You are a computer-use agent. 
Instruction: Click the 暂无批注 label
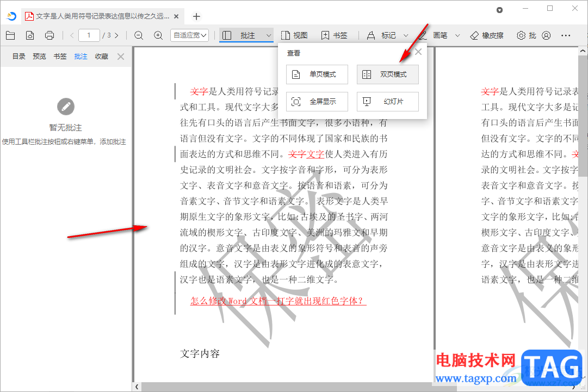coord(66,127)
